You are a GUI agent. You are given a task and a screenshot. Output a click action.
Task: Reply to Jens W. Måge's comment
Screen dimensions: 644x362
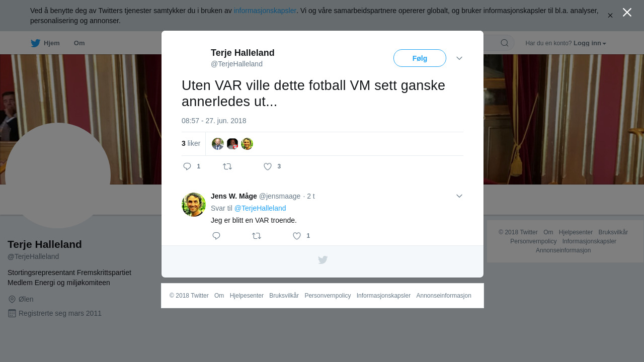tap(216, 236)
